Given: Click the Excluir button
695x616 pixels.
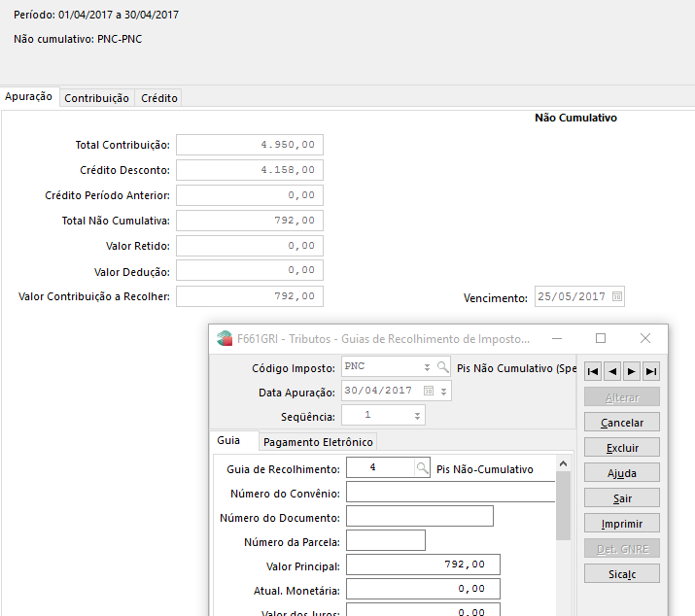Looking at the screenshot, I should coord(622,448).
